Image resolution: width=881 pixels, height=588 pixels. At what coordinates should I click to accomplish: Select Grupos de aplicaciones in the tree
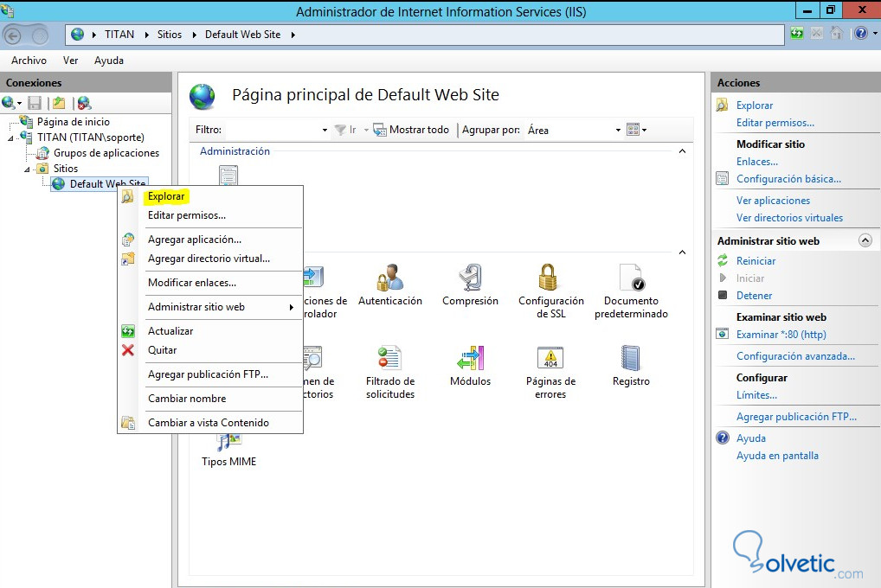point(106,153)
